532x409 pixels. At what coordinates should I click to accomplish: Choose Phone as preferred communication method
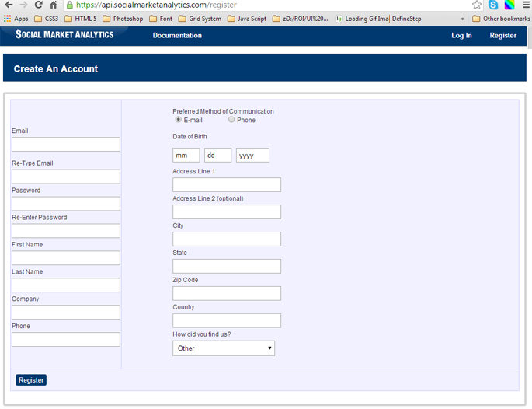231,120
